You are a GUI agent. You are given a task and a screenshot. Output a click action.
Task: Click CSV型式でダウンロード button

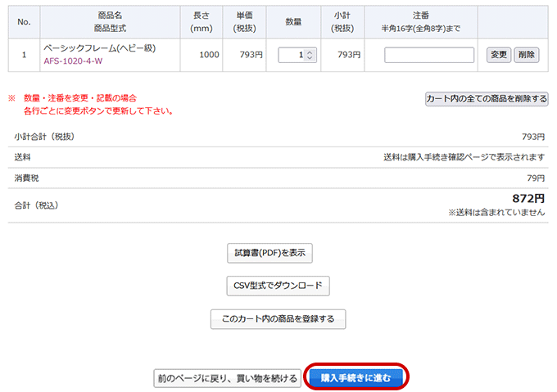[x=277, y=286]
